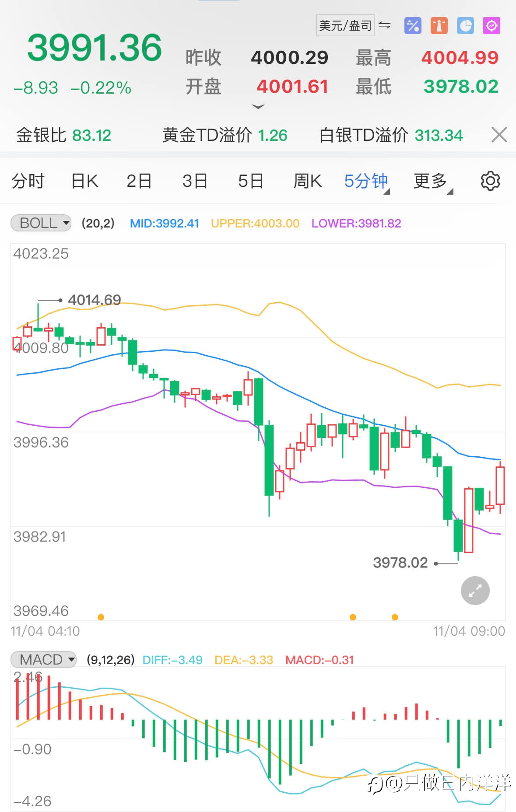
Task: Select the 日K chart tab
Action: 84,181
